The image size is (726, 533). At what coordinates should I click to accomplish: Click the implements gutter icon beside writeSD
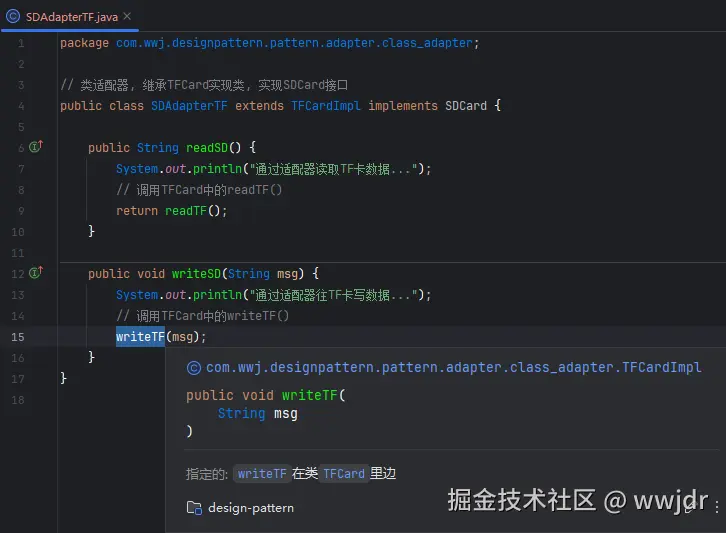tap(36, 273)
